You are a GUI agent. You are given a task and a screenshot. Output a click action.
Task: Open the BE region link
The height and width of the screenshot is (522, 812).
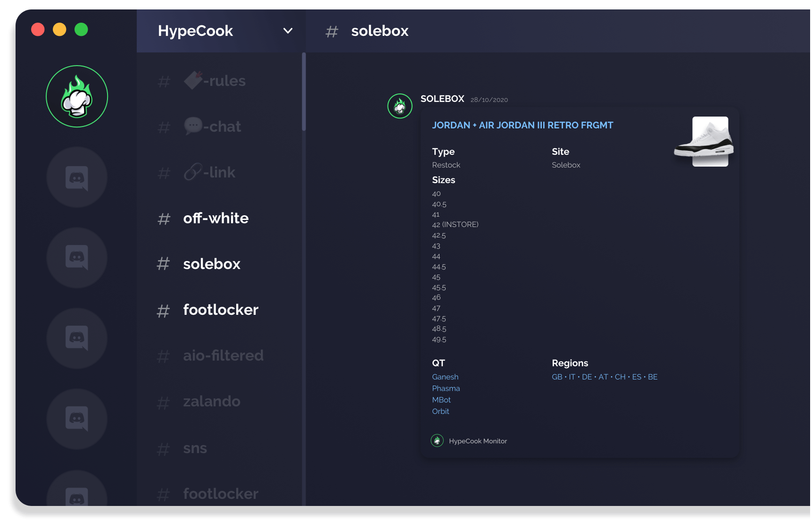[x=653, y=377]
